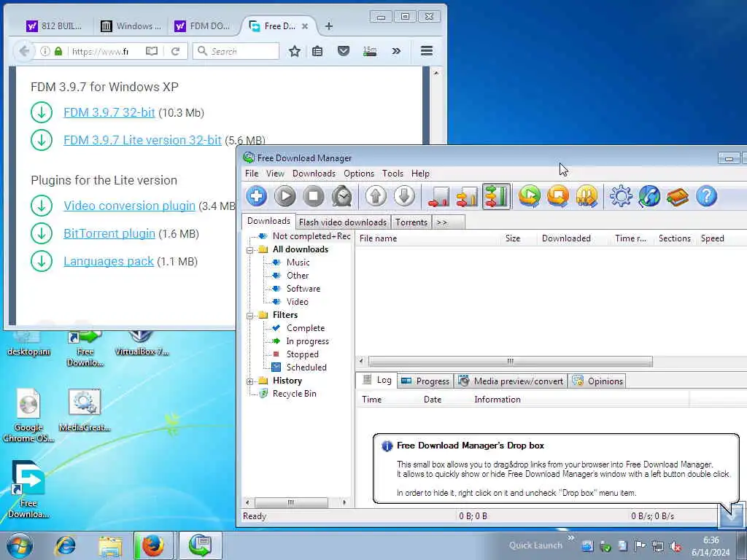Switch to the Windows tab in Firefox
747x560 pixels.
(131, 26)
